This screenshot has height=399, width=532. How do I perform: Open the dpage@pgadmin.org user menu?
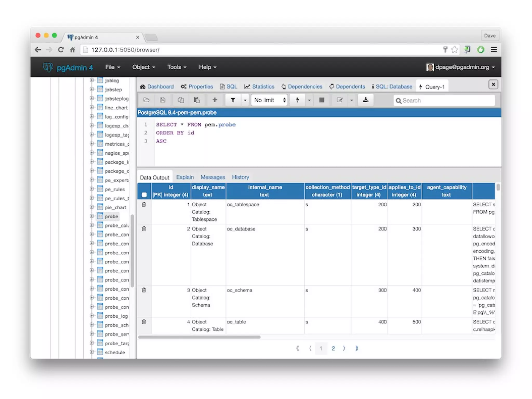461,67
